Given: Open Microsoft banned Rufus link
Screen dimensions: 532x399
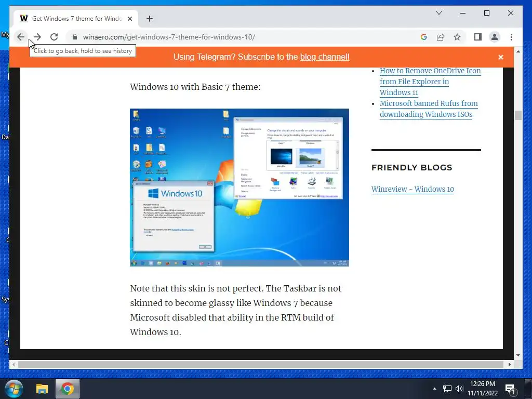Looking at the screenshot, I should click(x=429, y=109).
